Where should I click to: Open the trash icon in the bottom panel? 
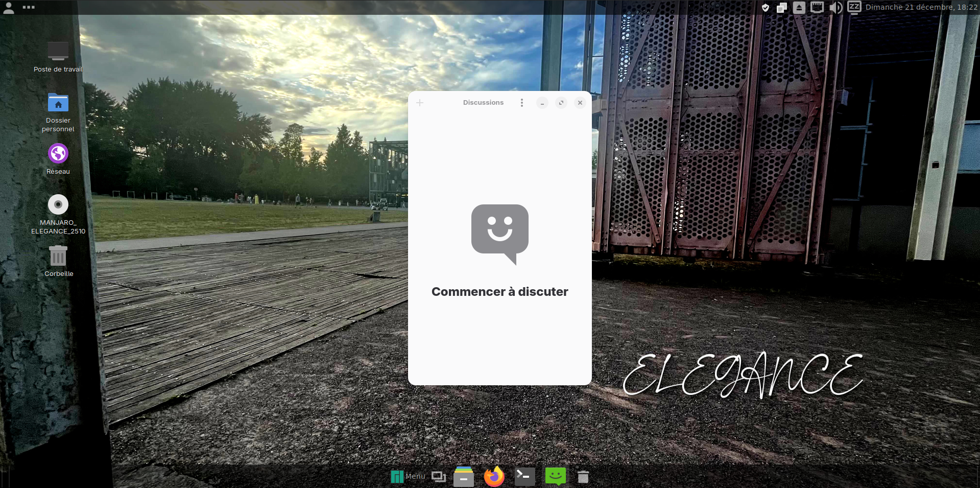(x=583, y=477)
